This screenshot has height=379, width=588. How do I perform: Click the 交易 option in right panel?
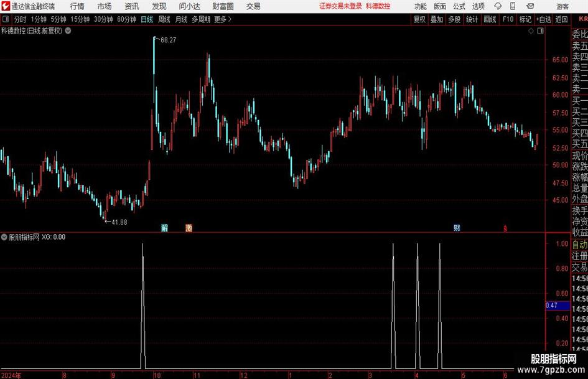coord(580,267)
